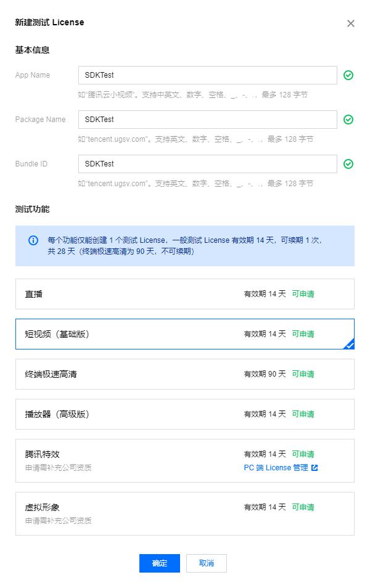370x588 pixels.
Task: Select the 直播 feature card
Action: [x=184, y=294]
